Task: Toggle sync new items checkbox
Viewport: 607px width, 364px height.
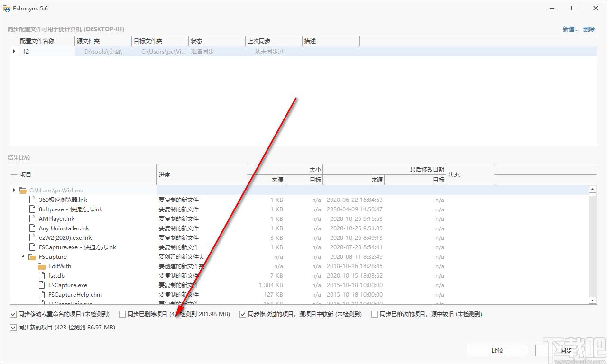Action: [x=13, y=327]
